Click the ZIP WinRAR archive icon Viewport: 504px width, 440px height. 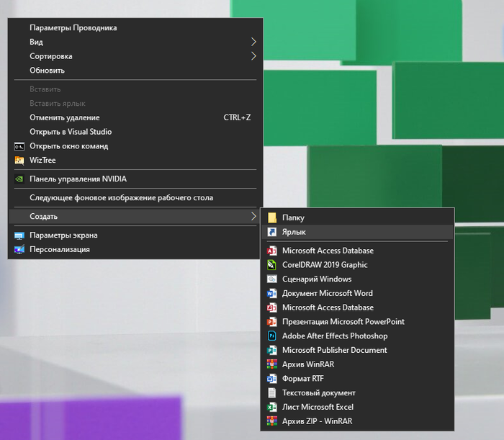pyautogui.click(x=272, y=421)
